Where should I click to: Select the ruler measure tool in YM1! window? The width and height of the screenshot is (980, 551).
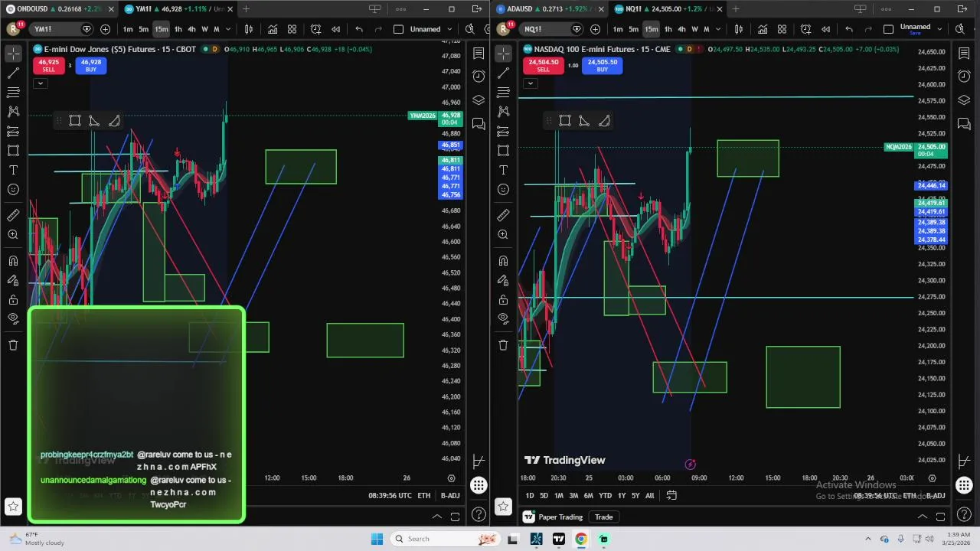pos(13,215)
